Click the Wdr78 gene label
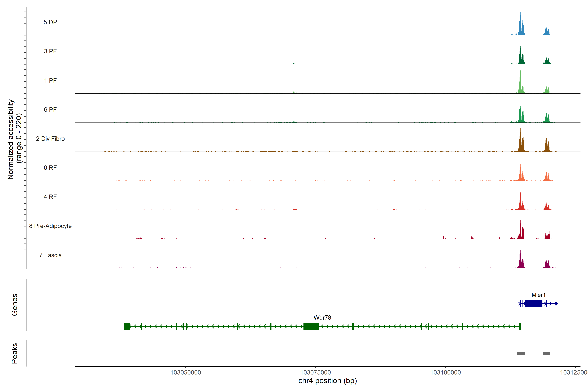 [322, 318]
